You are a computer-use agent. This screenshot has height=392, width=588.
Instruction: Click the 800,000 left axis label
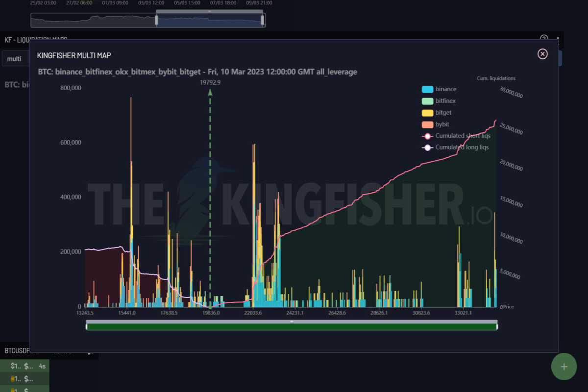coord(71,88)
